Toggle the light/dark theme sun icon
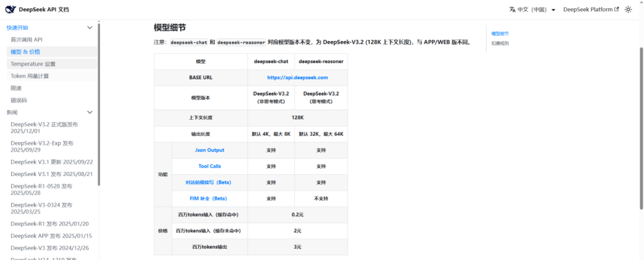This screenshot has width=644, height=260. [628, 10]
